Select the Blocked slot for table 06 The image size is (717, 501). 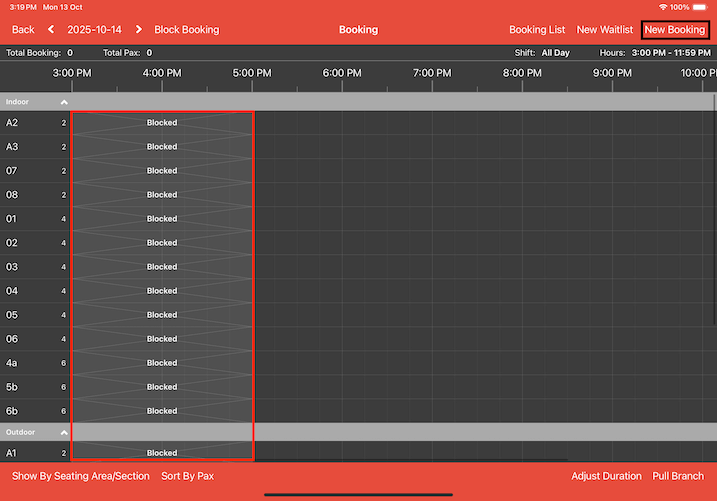(162, 339)
